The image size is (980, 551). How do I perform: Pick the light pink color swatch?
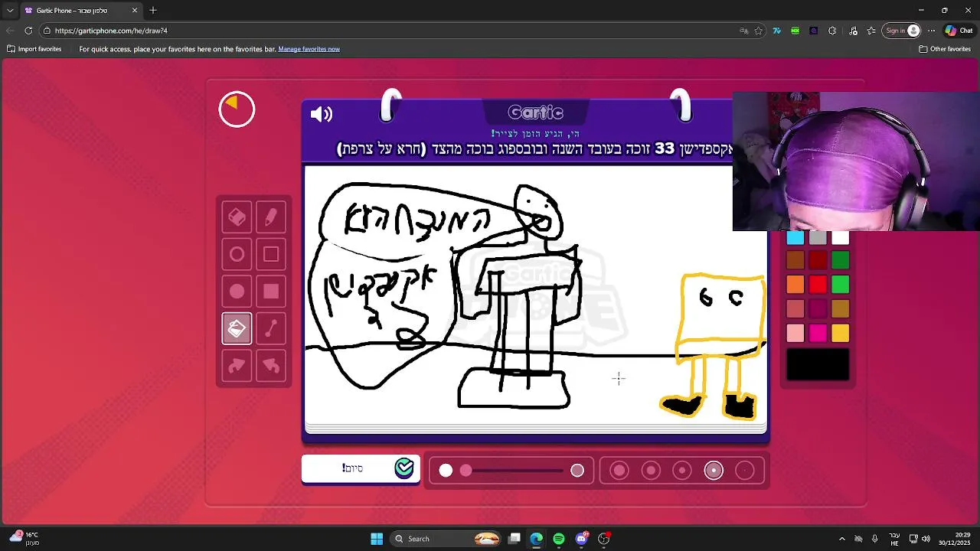795,333
